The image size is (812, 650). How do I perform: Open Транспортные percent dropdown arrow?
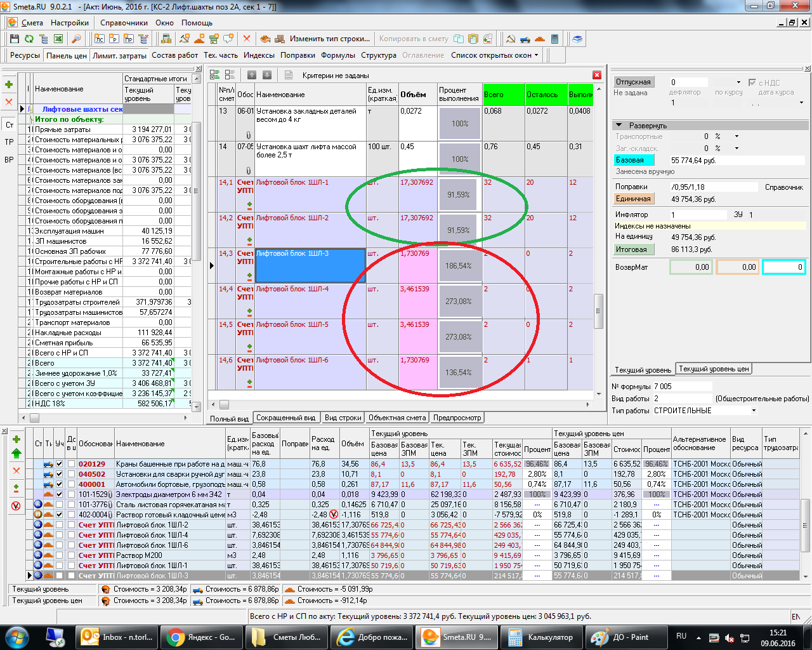[x=737, y=136]
